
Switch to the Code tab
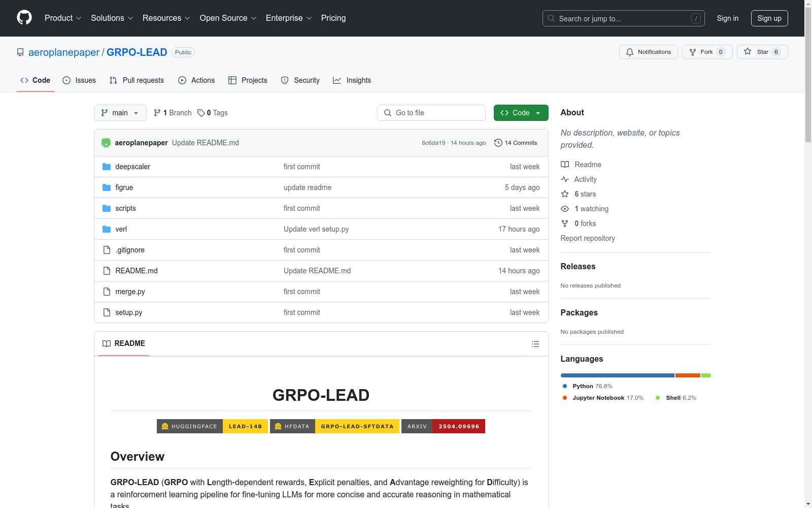(36, 80)
